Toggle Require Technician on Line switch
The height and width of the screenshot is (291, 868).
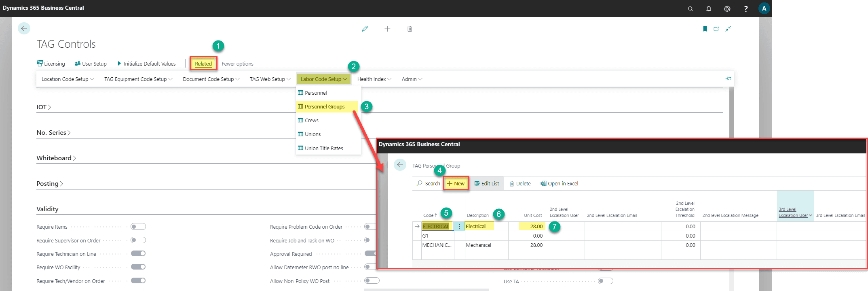(x=138, y=253)
